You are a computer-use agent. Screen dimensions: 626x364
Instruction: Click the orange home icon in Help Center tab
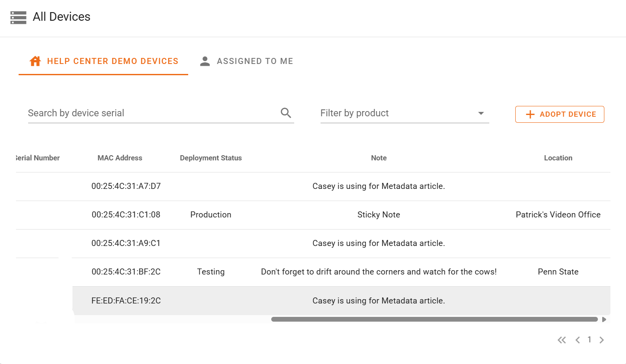(x=35, y=61)
